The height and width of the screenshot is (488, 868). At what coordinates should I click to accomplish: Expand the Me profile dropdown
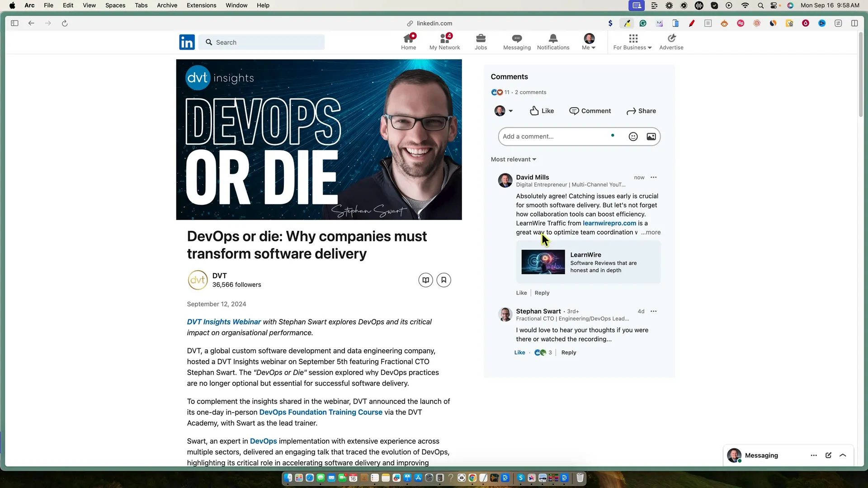(x=589, y=42)
